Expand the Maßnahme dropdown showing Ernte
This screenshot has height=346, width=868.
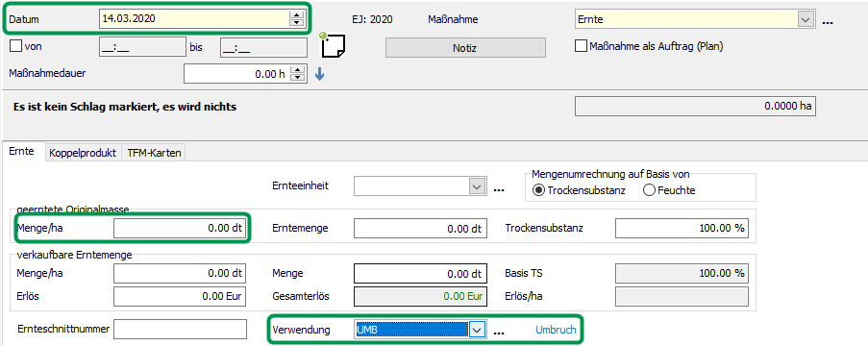pyautogui.click(x=805, y=19)
